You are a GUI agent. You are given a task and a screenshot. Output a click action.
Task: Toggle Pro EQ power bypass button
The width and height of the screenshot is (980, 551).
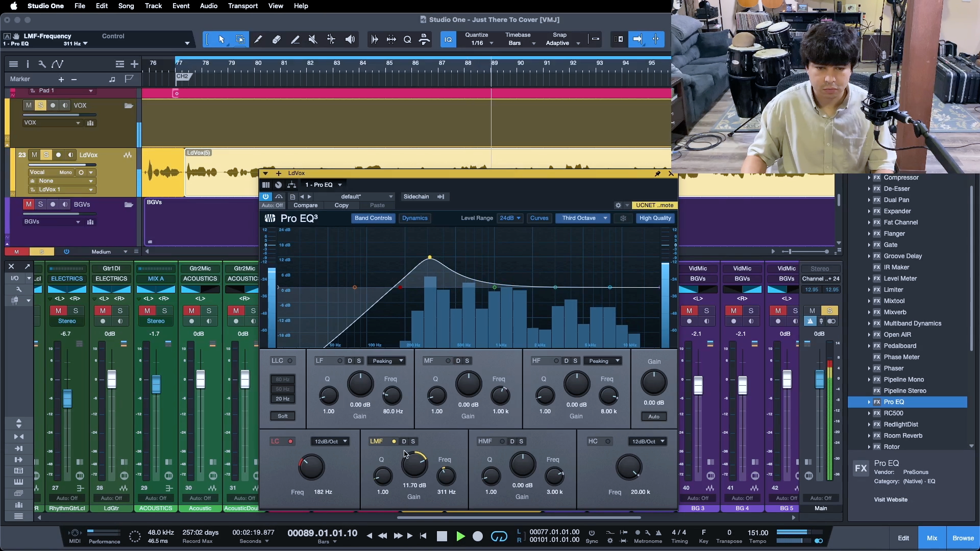(265, 196)
